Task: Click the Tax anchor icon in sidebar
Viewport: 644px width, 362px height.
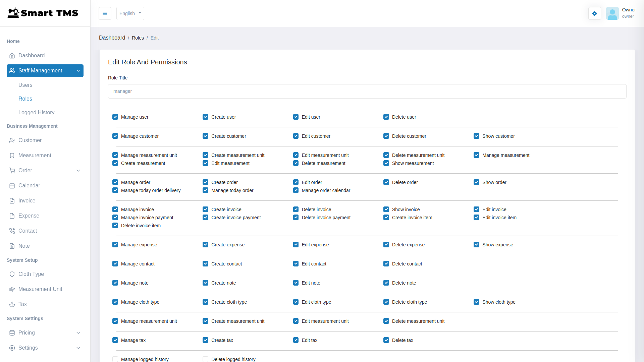Action: click(x=12, y=304)
